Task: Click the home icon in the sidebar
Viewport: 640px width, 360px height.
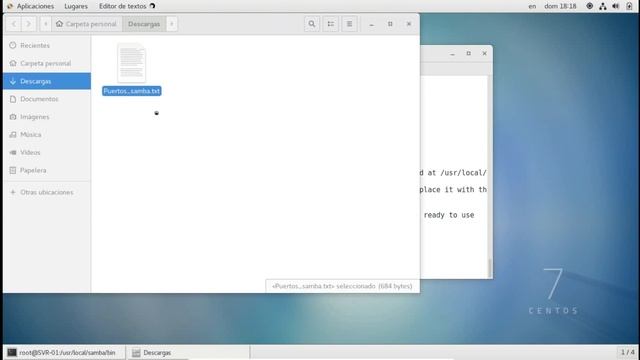Action: click(13, 63)
